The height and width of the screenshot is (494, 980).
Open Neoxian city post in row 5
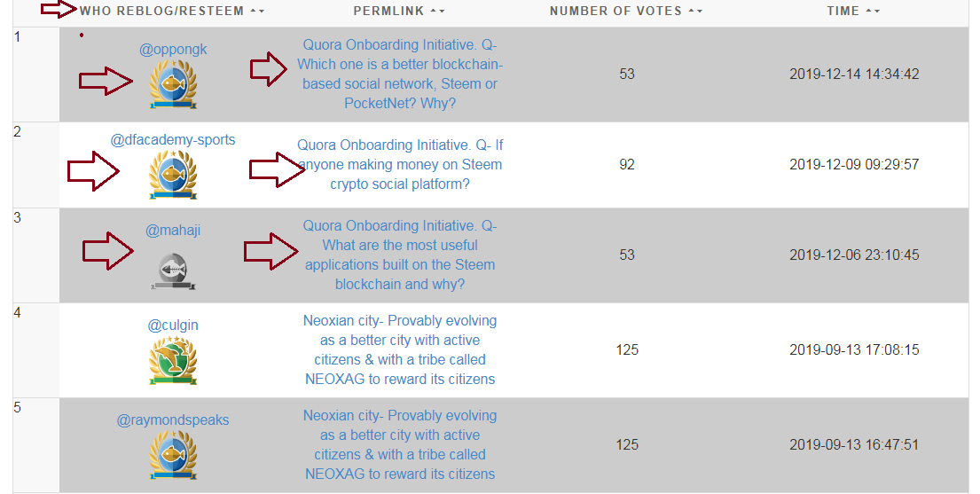pos(400,444)
